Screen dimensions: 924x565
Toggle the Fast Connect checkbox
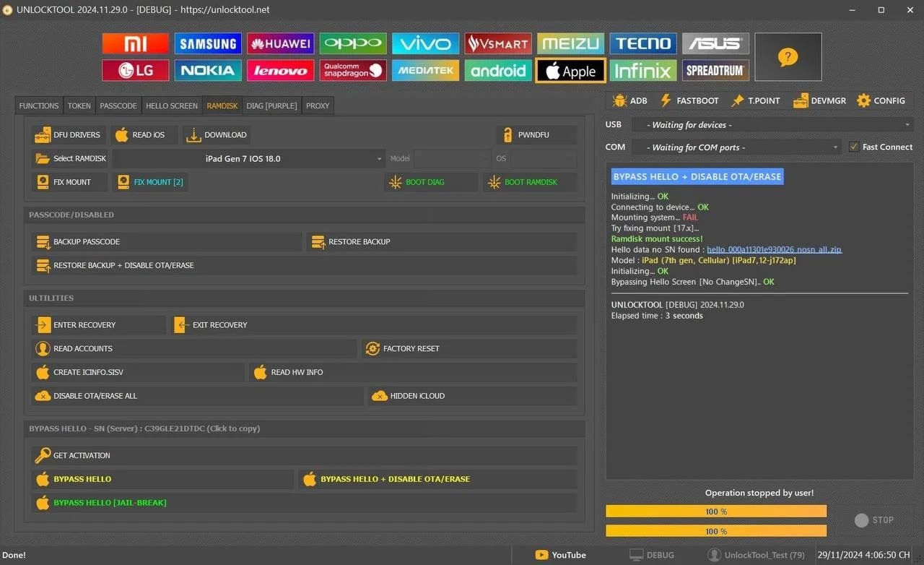tap(855, 147)
